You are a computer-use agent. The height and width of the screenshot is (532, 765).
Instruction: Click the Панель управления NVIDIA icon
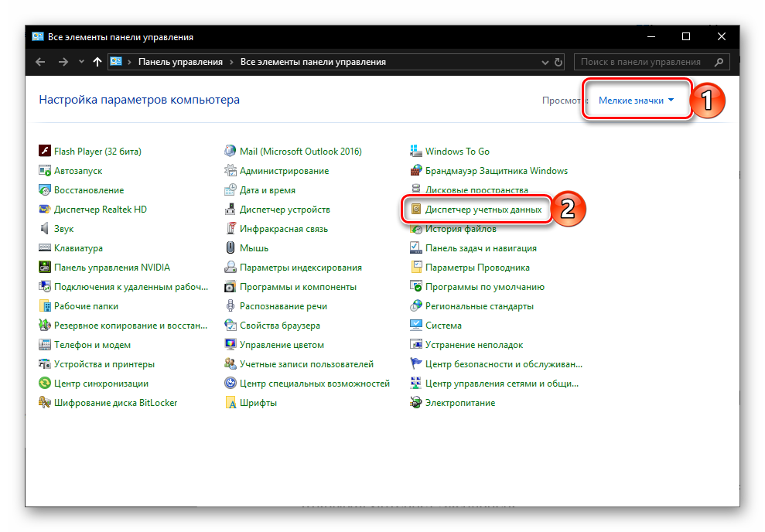(x=45, y=268)
